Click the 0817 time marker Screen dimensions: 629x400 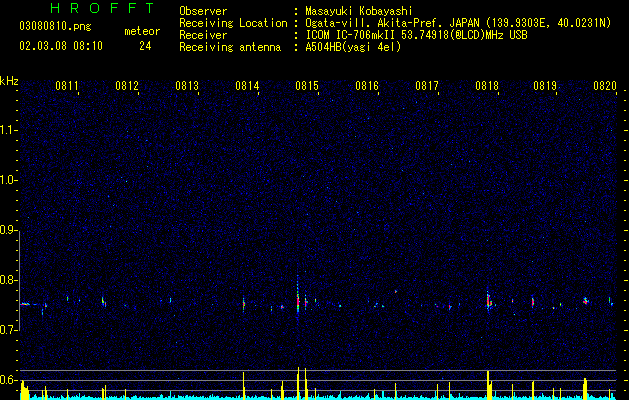click(427, 86)
